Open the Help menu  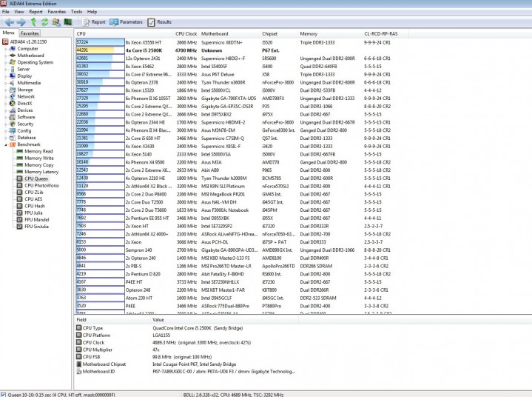(x=92, y=12)
